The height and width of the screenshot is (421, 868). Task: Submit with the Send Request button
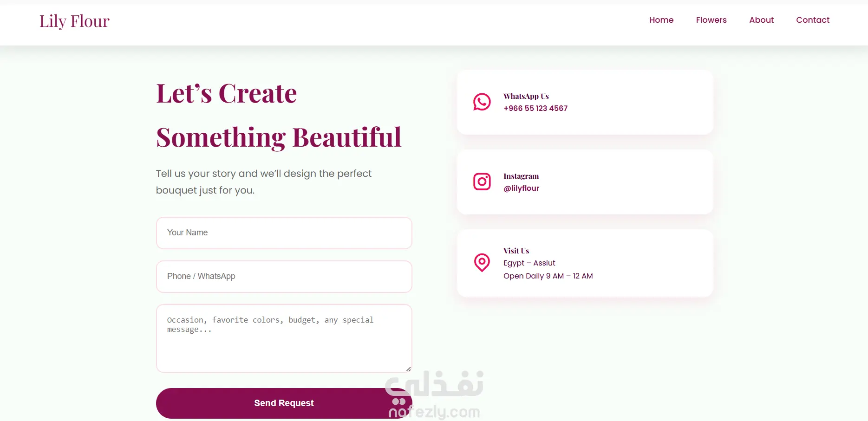point(284,403)
